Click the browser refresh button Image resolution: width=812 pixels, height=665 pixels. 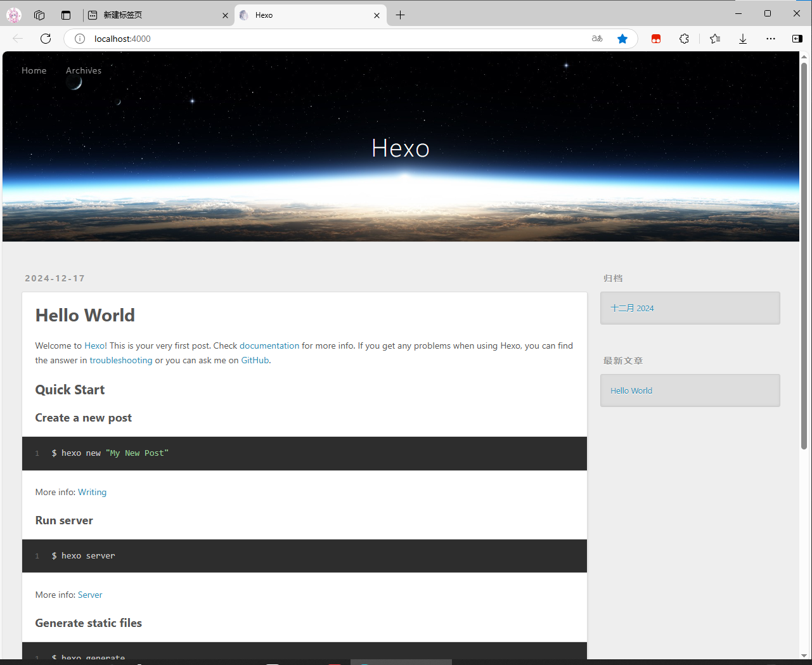[x=46, y=39]
